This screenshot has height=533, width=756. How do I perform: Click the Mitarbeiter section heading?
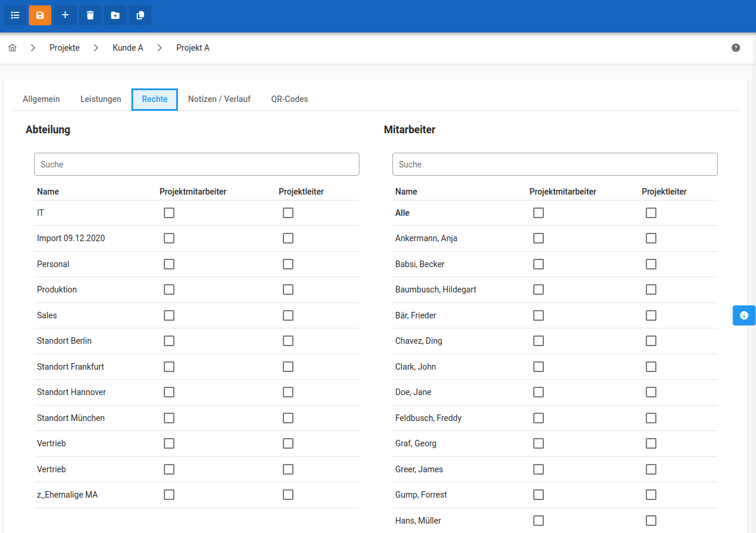[x=410, y=130]
